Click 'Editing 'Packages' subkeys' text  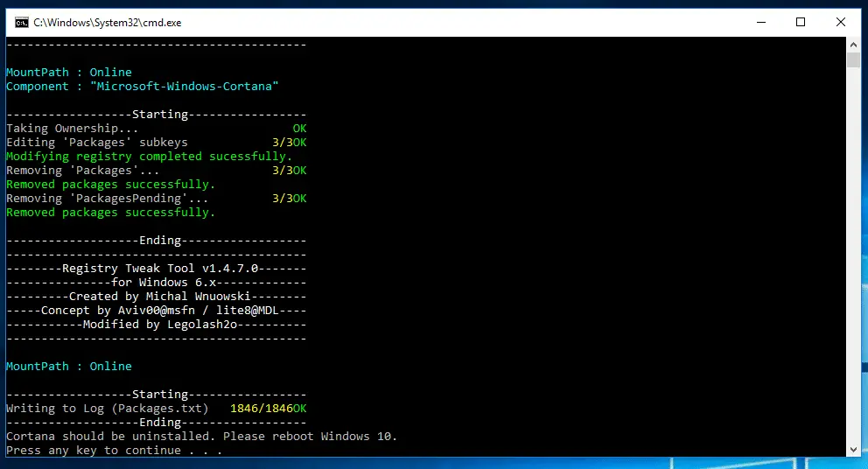pos(97,143)
